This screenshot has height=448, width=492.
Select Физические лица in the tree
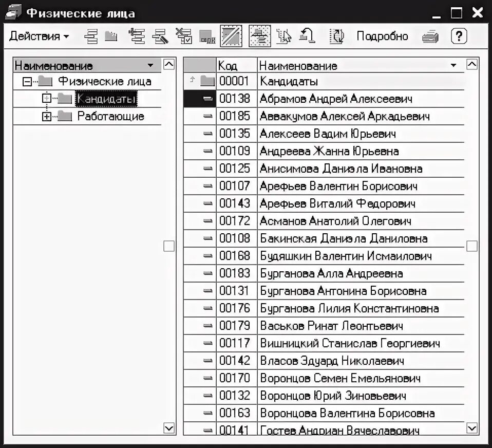pyautogui.click(x=105, y=82)
